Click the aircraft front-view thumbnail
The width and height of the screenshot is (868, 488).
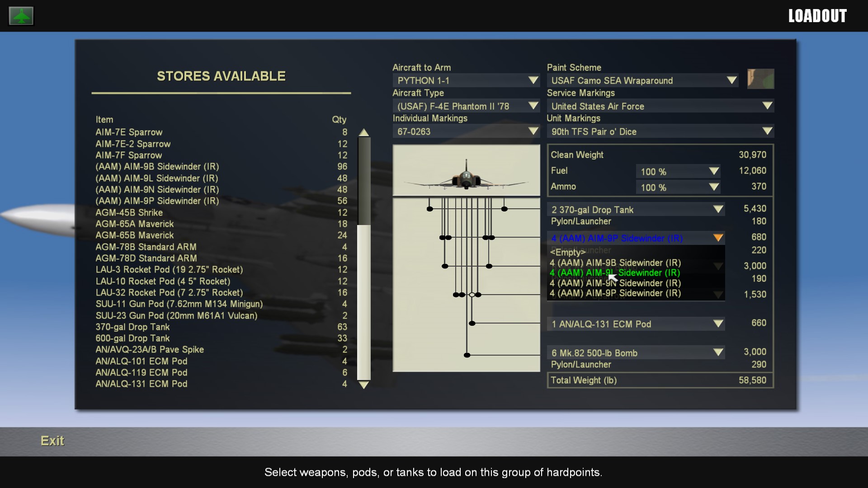[466, 170]
